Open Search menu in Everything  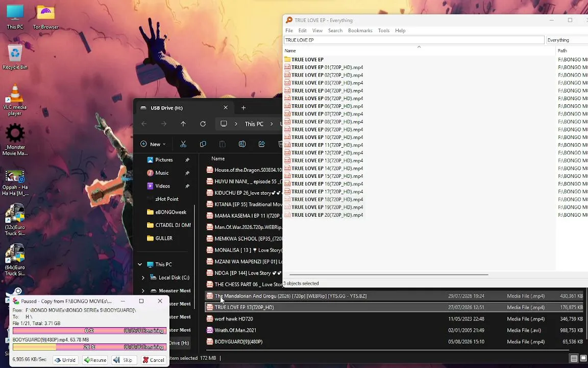[335, 31]
